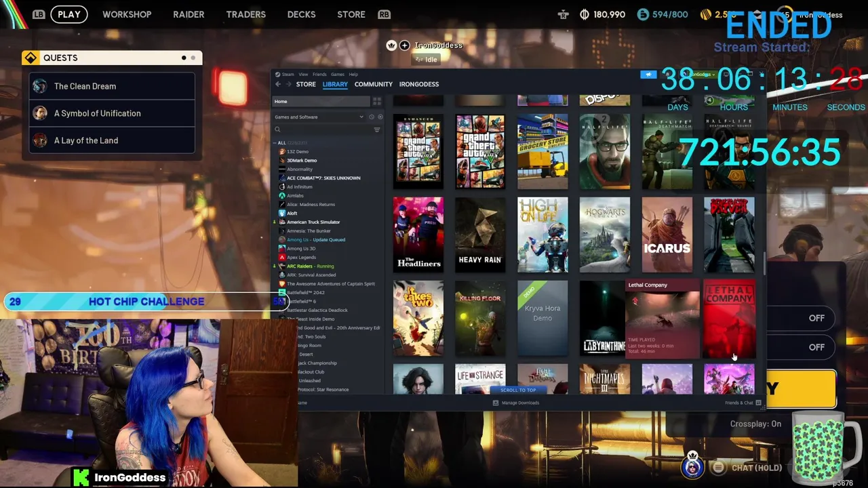
Task: Click the Apex Legends icon in library list
Action: click(x=282, y=257)
